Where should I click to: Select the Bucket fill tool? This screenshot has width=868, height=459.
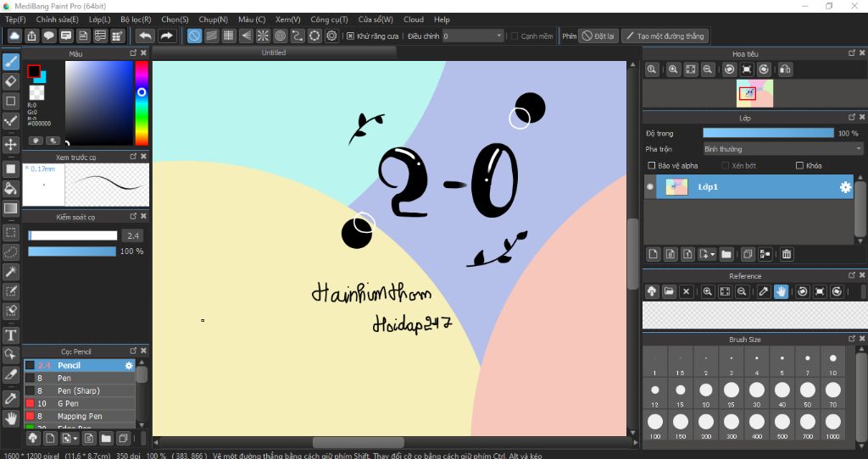10,189
